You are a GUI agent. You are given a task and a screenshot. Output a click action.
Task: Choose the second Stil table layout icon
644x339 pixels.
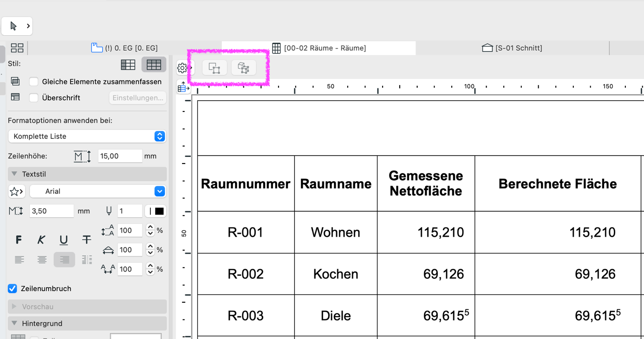154,65
